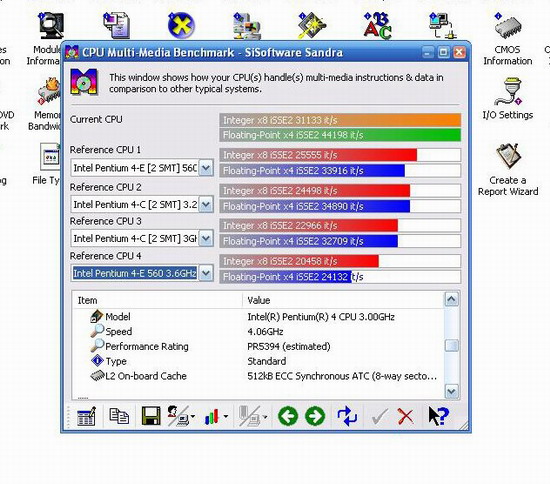Open the I/O Settings module

[x=508, y=99]
